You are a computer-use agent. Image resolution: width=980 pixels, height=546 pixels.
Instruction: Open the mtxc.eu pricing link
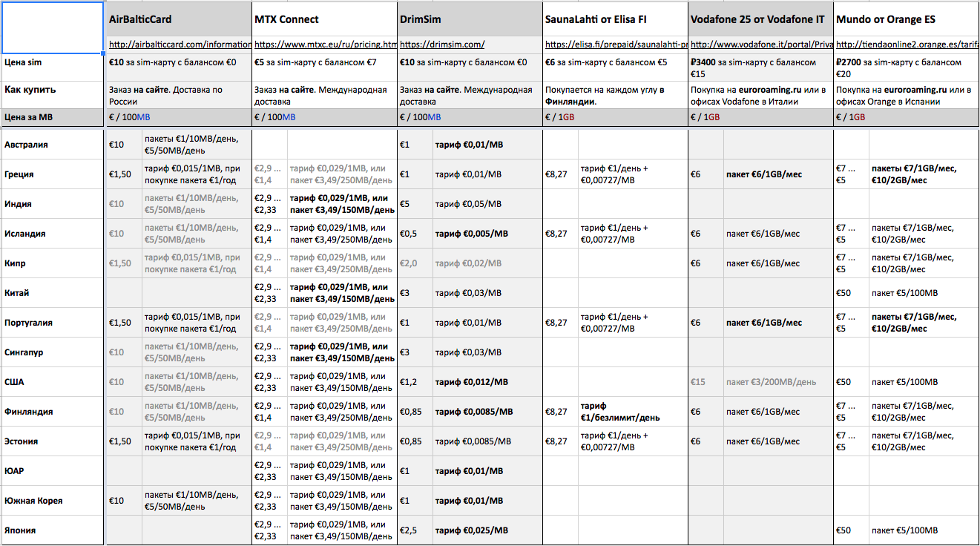325,45
